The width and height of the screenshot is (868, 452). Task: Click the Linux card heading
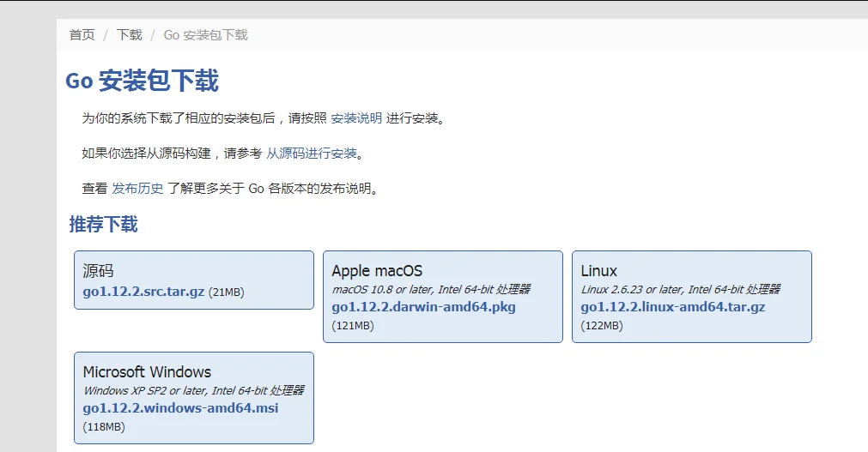coord(599,270)
